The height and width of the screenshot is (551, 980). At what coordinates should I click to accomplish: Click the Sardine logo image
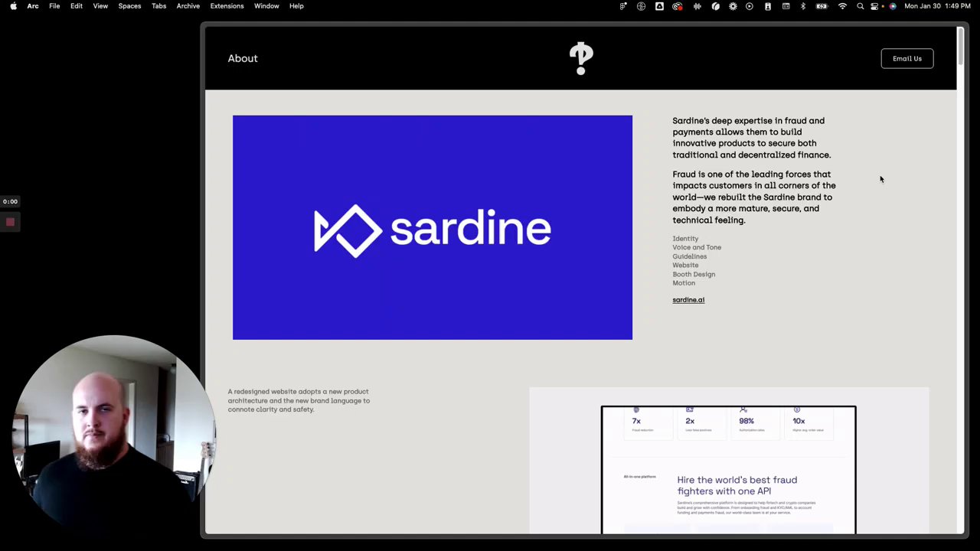433,227
